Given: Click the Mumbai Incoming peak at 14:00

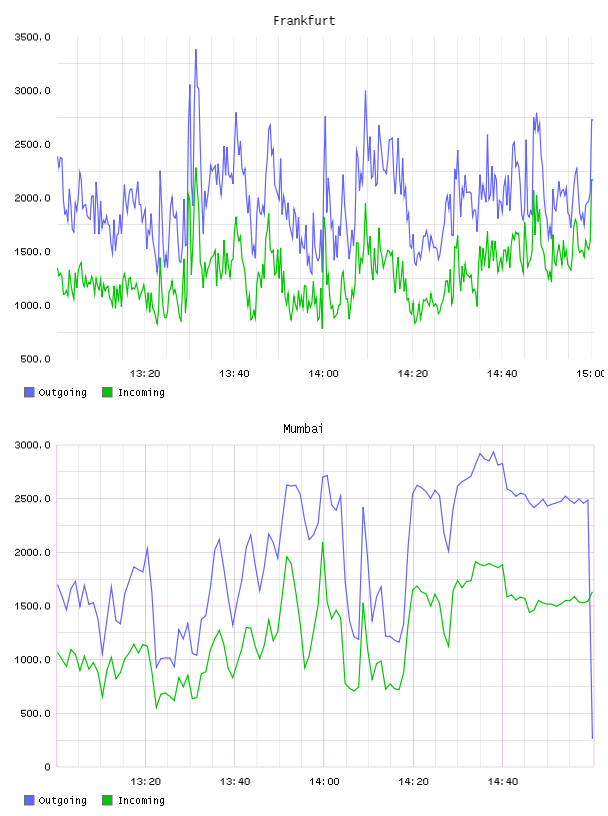Looking at the screenshot, I should (x=323, y=543).
